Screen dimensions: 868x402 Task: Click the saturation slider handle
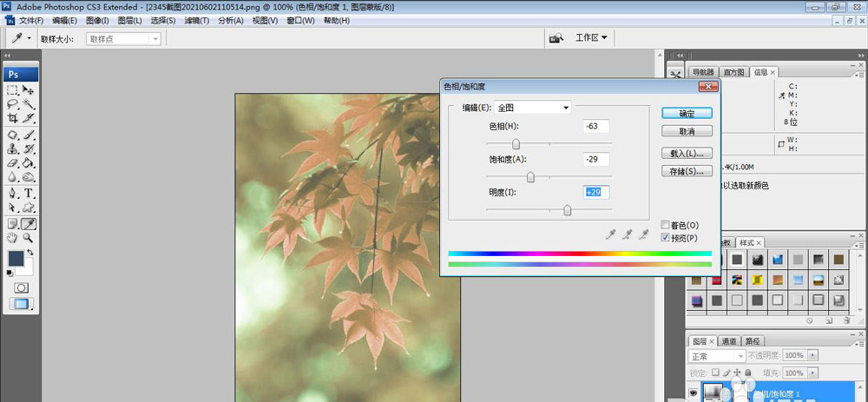[530, 177]
